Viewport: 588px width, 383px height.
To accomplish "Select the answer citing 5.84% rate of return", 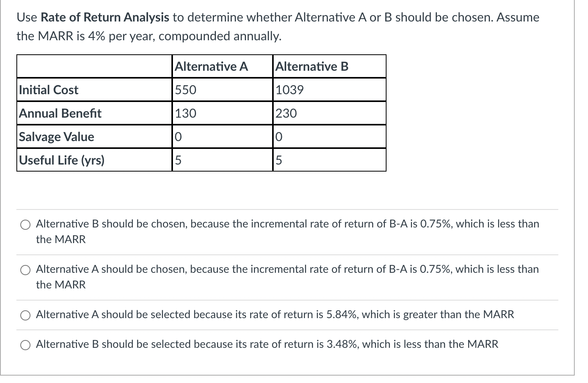I will click(25, 315).
